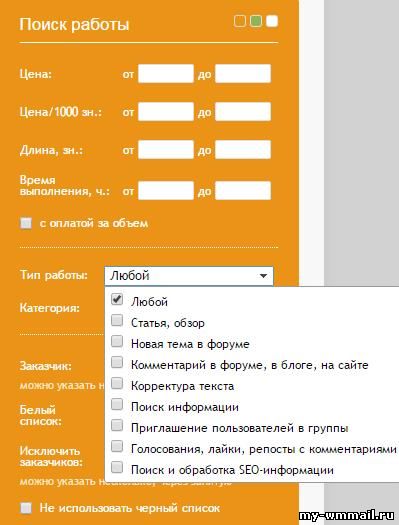Focus the Цена/1000 зн. 'до' field
399x525 pixels.
click(243, 111)
